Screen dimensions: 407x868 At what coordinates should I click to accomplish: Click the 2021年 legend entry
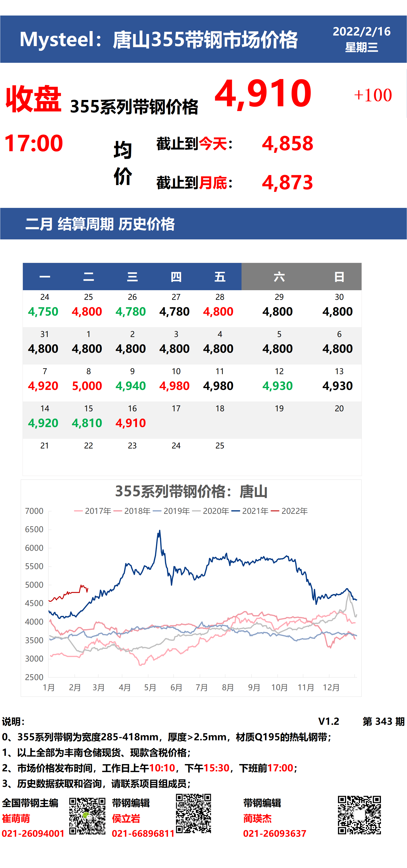point(250,511)
